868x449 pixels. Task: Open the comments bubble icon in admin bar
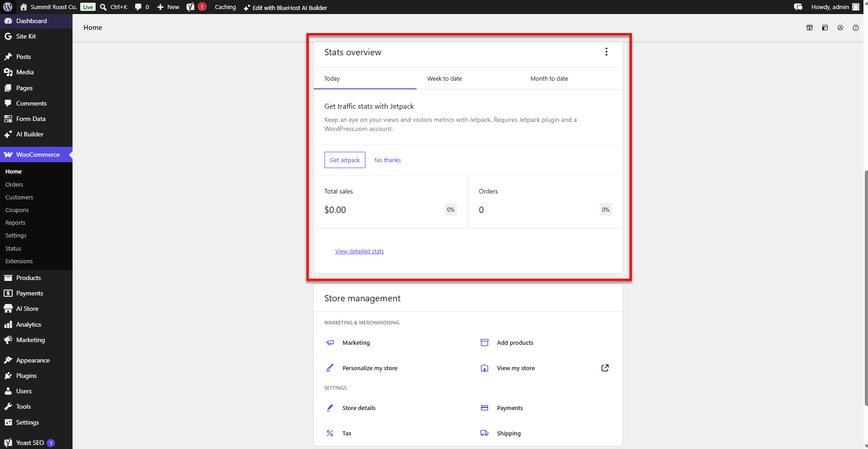tap(138, 7)
